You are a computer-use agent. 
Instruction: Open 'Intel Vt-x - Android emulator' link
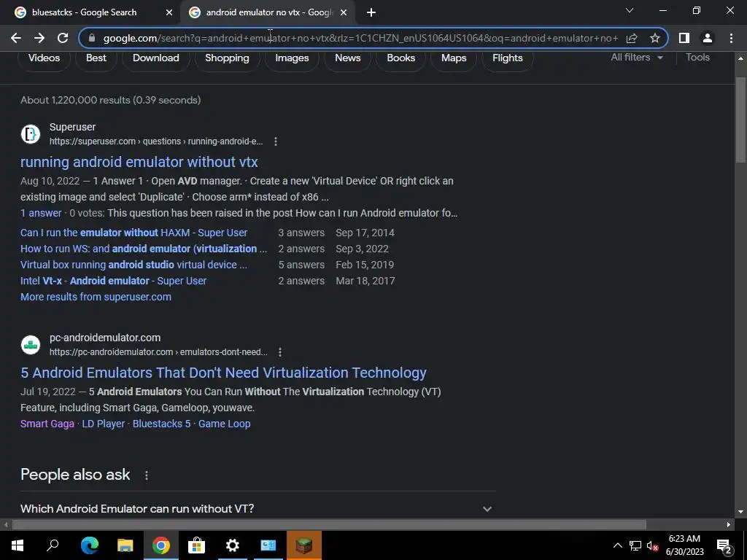pos(113,281)
